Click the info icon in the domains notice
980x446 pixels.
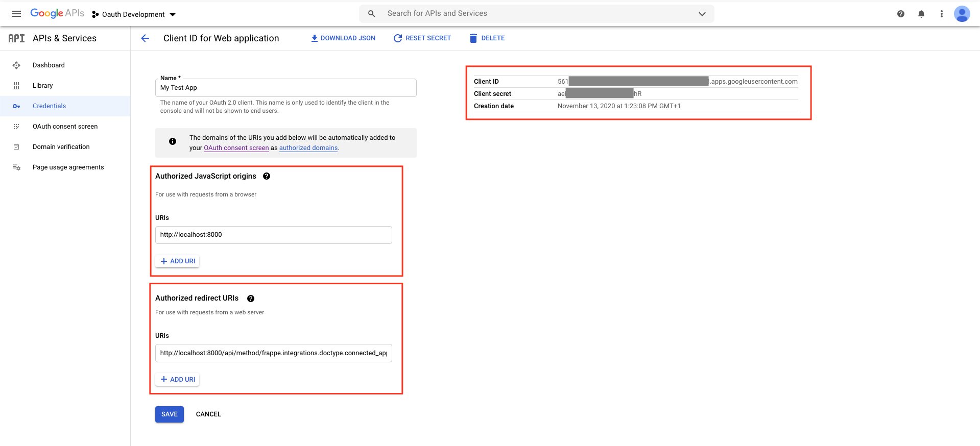click(173, 141)
